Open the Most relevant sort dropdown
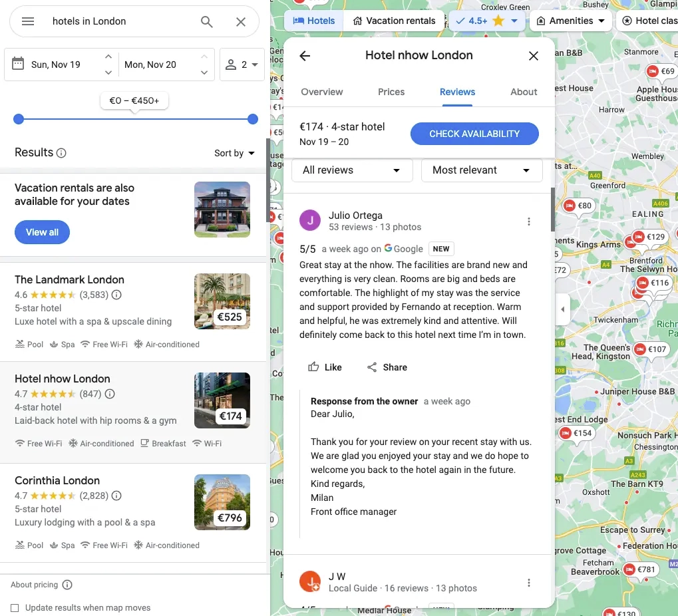 click(x=482, y=170)
